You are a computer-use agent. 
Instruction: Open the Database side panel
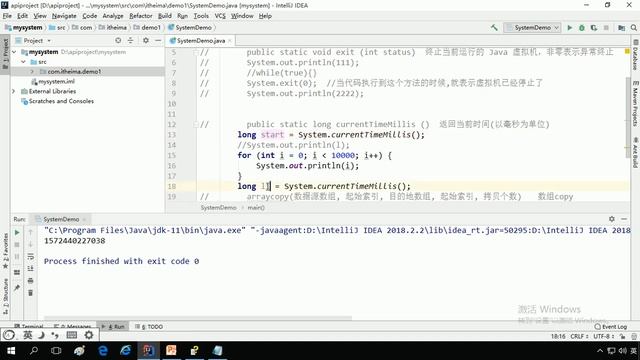[x=636, y=55]
